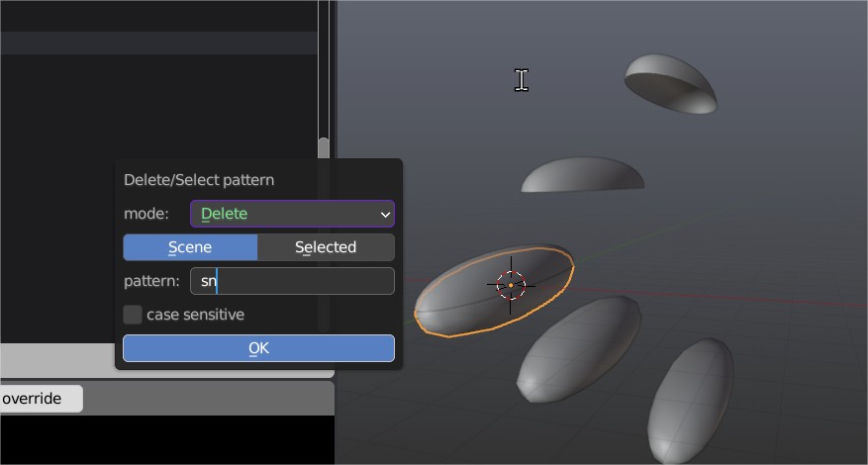Screen dimensions: 868x465
Task: Select the Scene scope option
Action: pos(190,247)
